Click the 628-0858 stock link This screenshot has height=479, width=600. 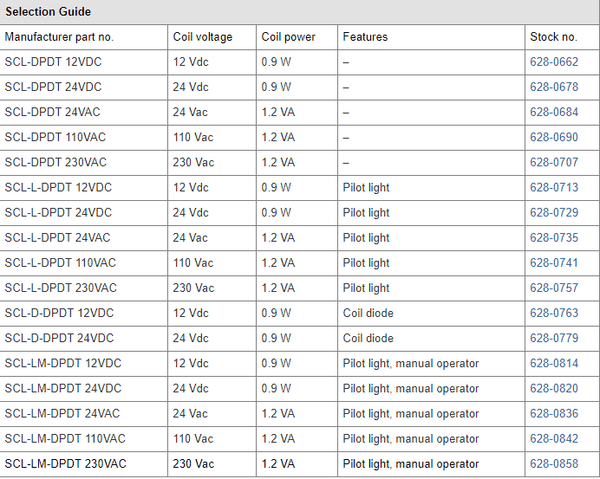(x=553, y=464)
